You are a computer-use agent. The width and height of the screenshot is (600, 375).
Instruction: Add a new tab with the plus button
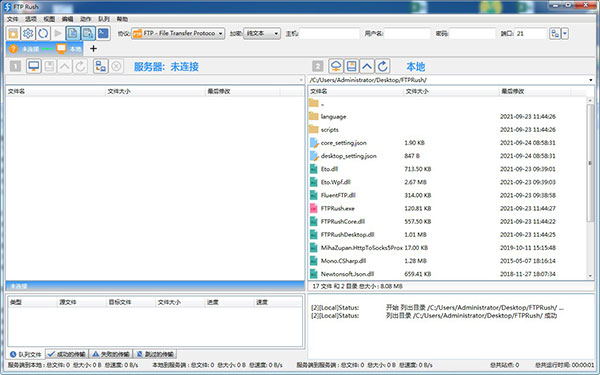[93, 49]
